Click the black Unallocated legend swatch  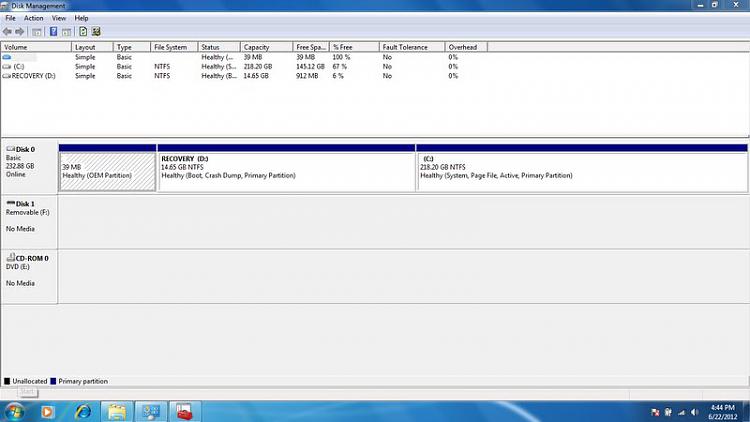click(x=7, y=381)
